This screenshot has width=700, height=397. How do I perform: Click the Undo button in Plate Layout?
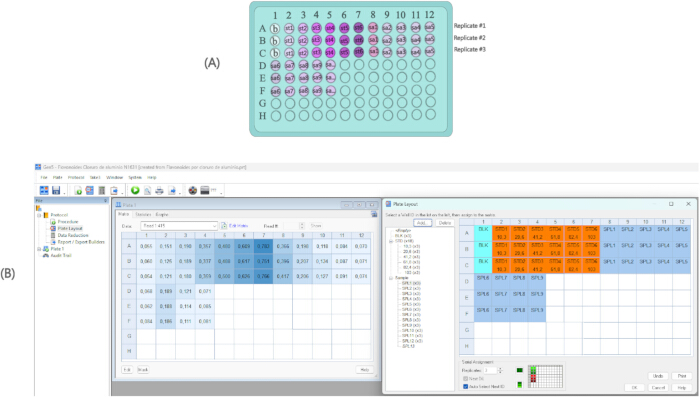pos(658,376)
